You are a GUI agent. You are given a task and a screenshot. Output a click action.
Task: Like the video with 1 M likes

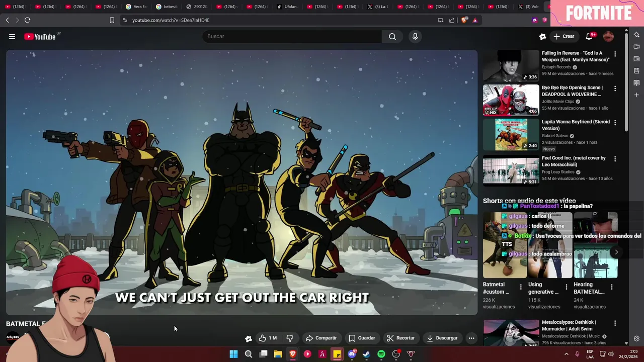point(268,338)
